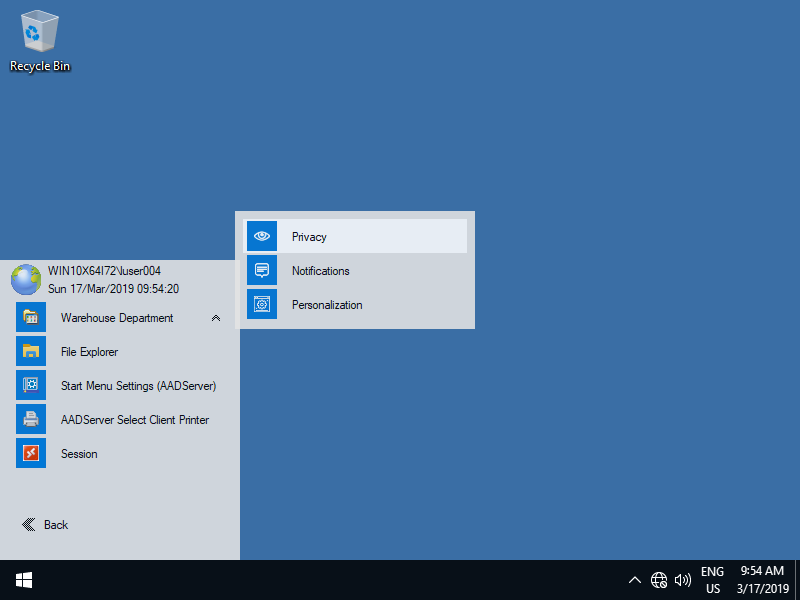This screenshot has width=800, height=600.
Task: Click the Session icon tile
Action: (x=31, y=454)
